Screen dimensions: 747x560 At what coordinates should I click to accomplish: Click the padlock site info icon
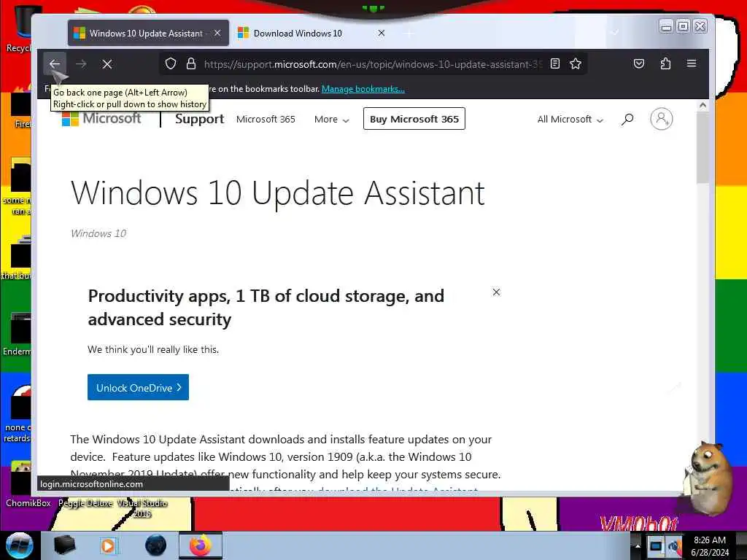(191, 64)
